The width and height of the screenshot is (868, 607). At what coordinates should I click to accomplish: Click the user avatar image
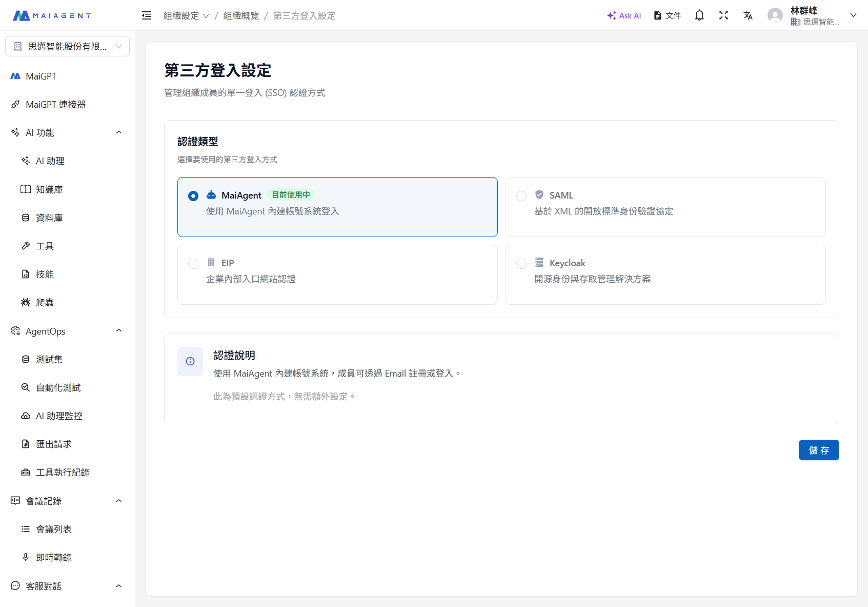(x=775, y=15)
